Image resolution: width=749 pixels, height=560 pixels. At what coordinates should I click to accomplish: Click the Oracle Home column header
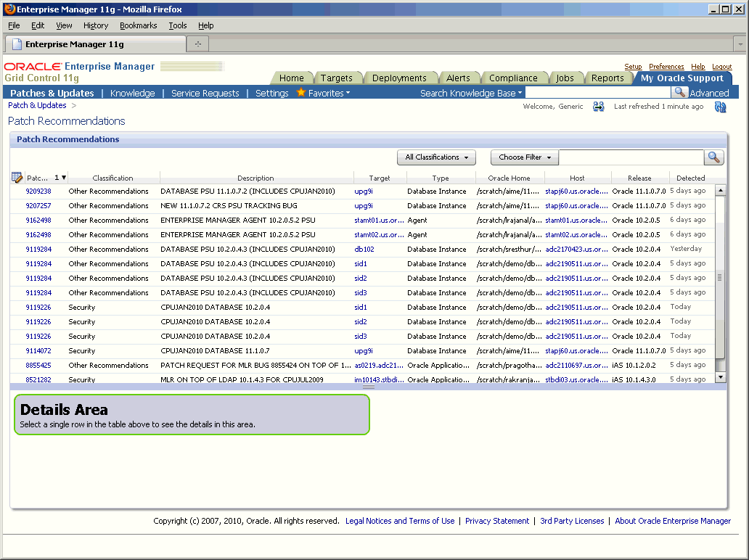(x=509, y=178)
